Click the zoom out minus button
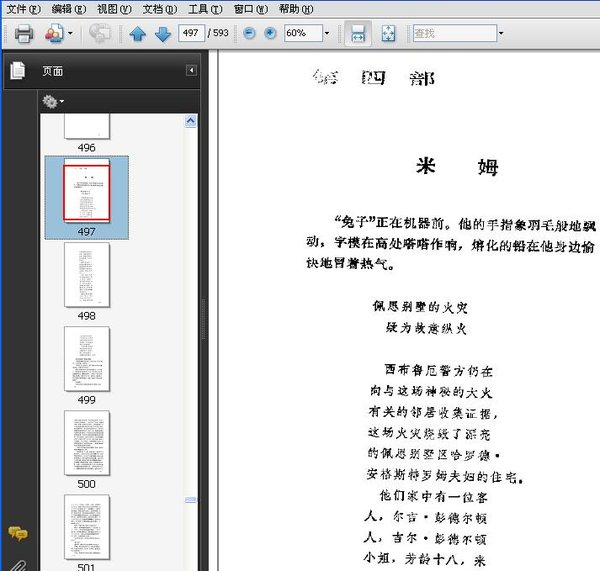Viewport: 600px width, 571px height. tap(250, 33)
